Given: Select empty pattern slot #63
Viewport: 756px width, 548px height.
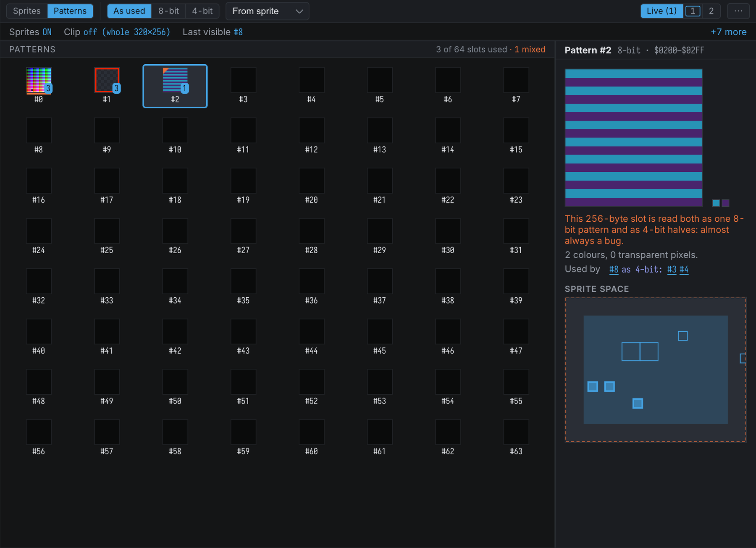Looking at the screenshot, I should click(516, 432).
